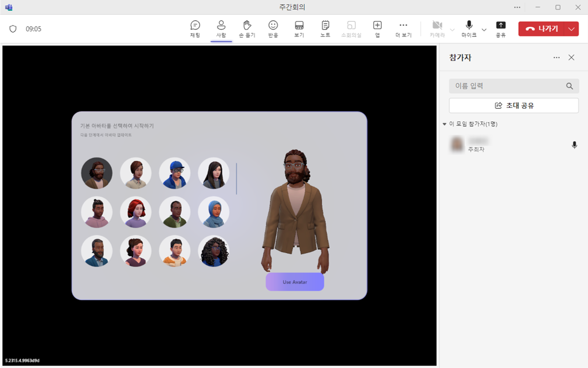The width and height of the screenshot is (588, 368).
Task: Mute the 주최자 participant
Action: [574, 145]
